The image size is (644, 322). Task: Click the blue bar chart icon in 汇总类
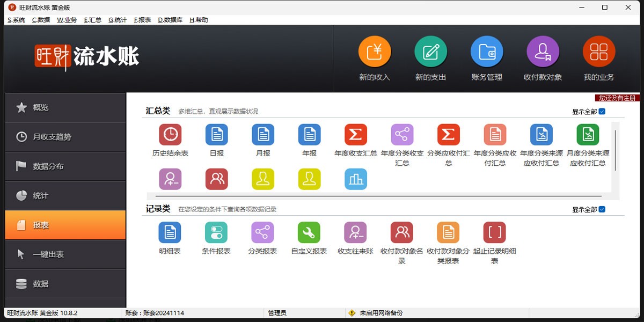coord(356,179)
